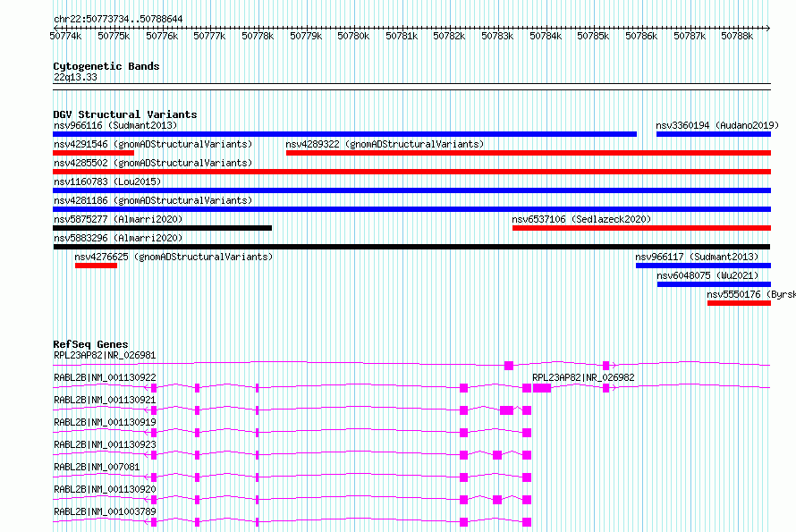Open the RABL2B|NM_001003789 transcript label
Image resolution: width=796 pixels, height=532 pixels.
coord(105,511)
